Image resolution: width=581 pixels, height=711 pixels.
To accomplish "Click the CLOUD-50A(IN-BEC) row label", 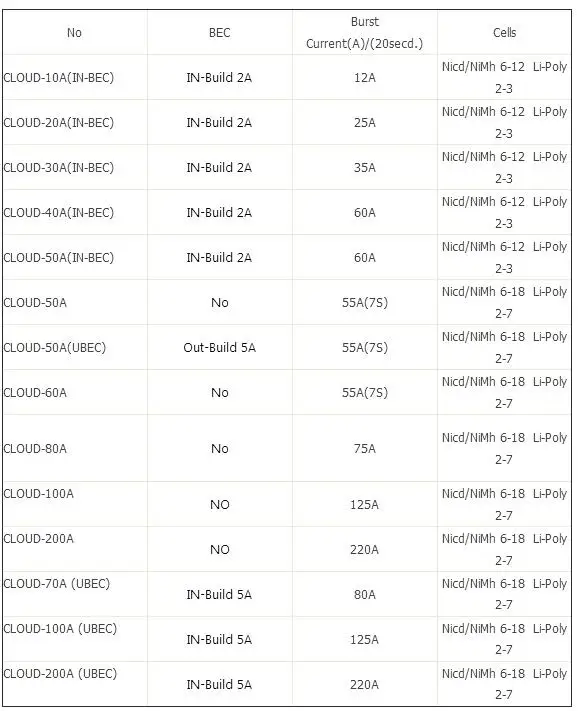I will (x=59, y=257).
